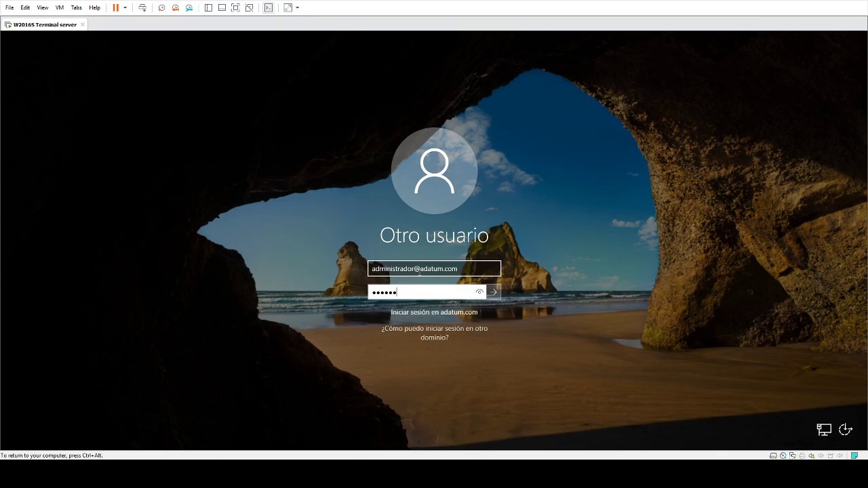This screenshot has width=868, height=488.
Task: Click the stretch guest display icon
Action: click(288, 7)
